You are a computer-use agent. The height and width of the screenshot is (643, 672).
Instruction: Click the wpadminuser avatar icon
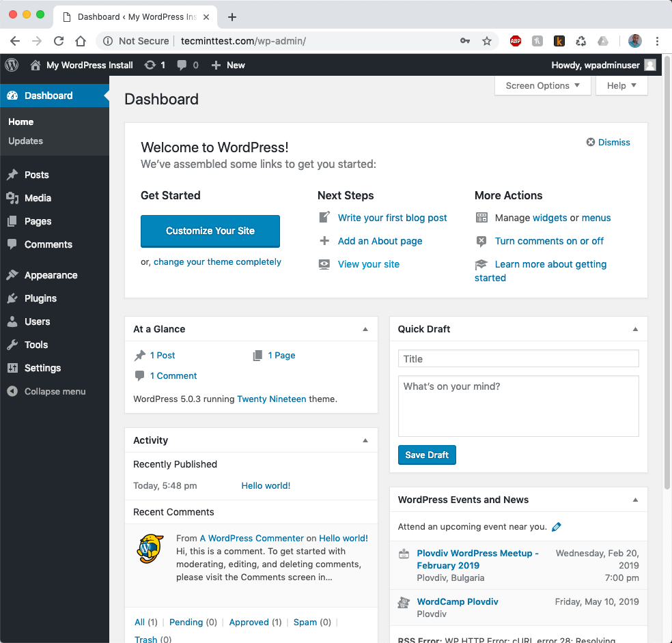pyautogui.click(x=650, y=65)
